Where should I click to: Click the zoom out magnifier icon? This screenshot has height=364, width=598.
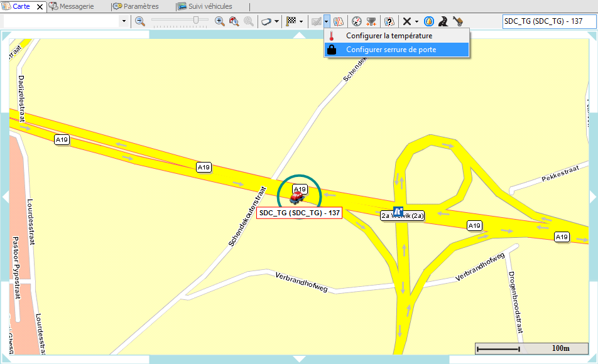coord(139,21)
